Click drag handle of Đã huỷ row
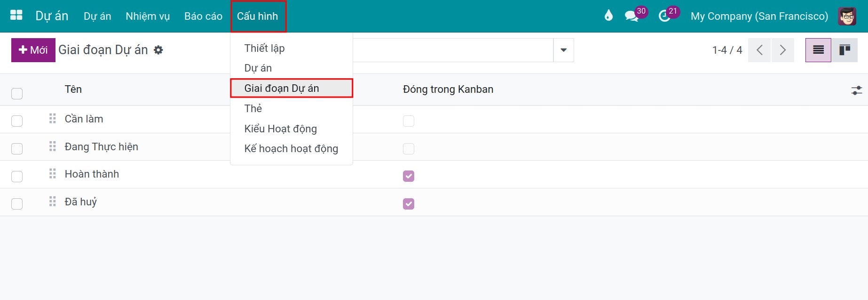The width and height of the screenshot is (868, 300). tap(53, 201)
